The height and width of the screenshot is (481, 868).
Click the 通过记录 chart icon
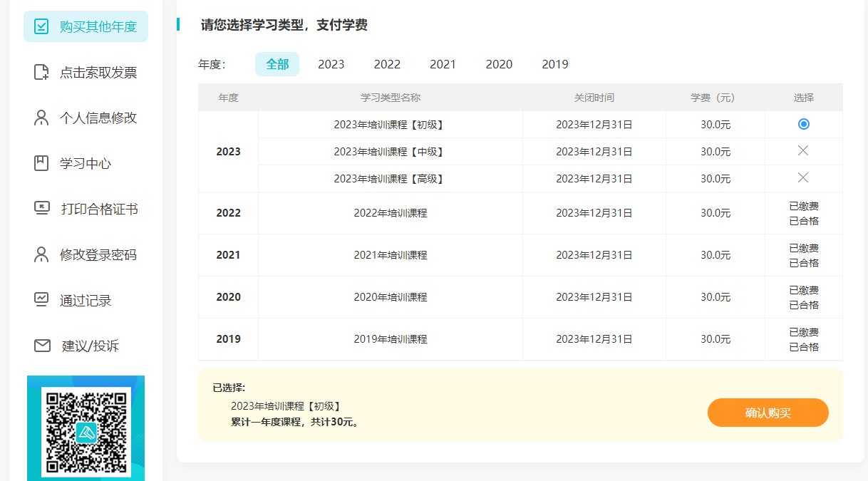pyautogui.click(x=41, y=300)
